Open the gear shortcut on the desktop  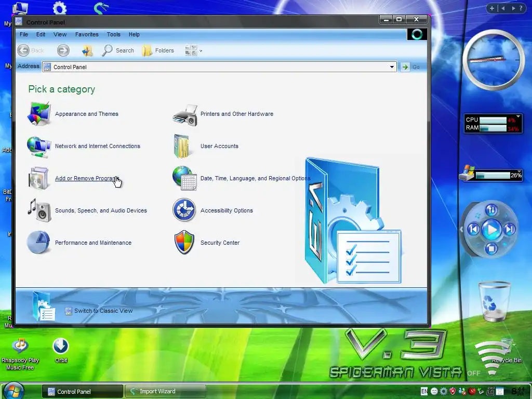60,8
